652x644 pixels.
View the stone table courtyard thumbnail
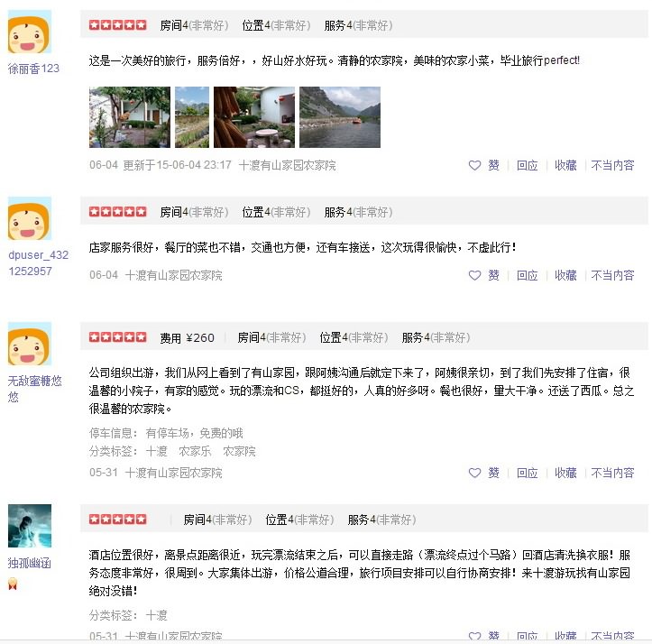click(254, 117)
